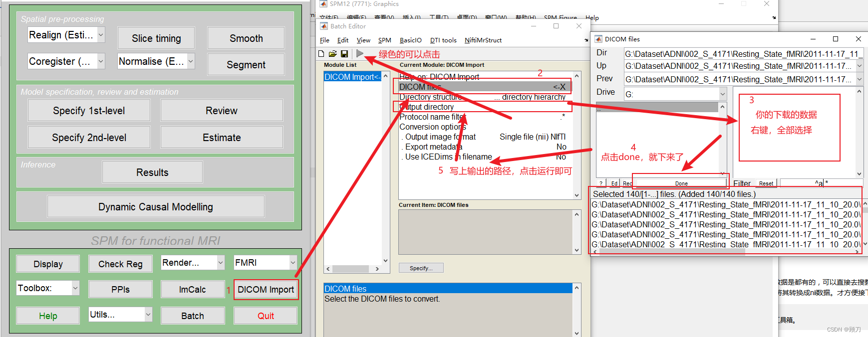The image size is (868, 337).
Task: Click the ImCalc button
Action: click(x=192, y=290)
